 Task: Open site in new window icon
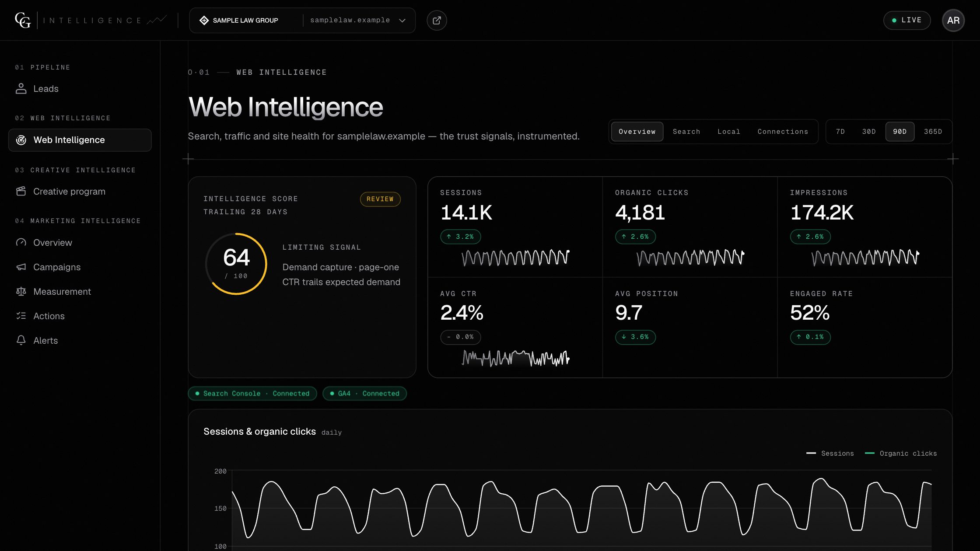437,20
